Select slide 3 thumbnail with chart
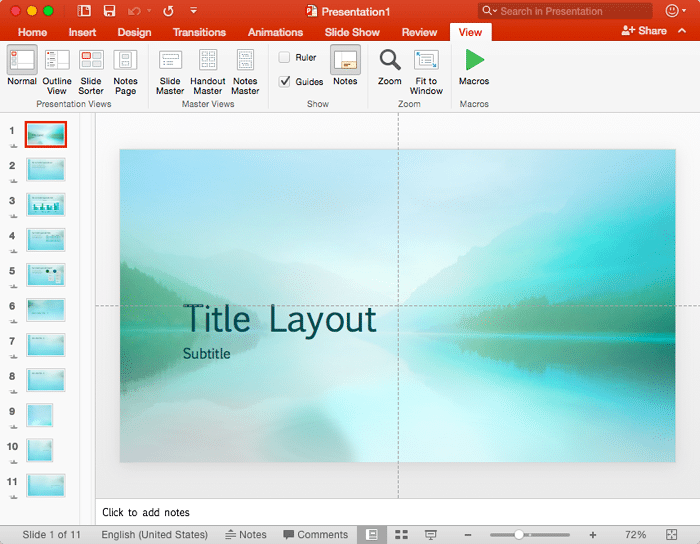Screen dimensions: 700x544 coord(46,204)
